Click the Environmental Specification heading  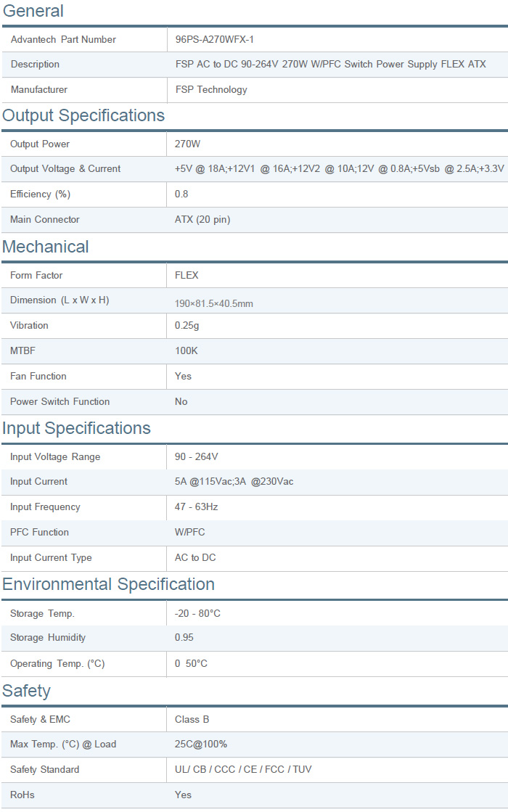108,584
